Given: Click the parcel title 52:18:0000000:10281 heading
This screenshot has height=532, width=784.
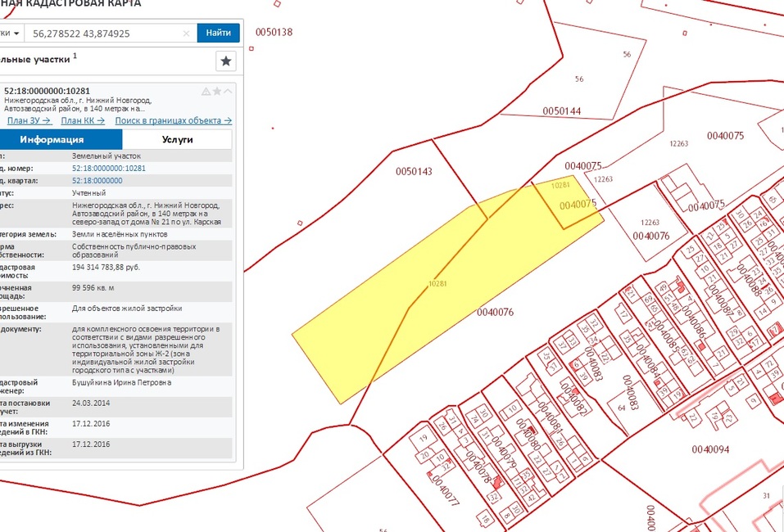Looking at the screenshot, I should (x=48, y=91).
